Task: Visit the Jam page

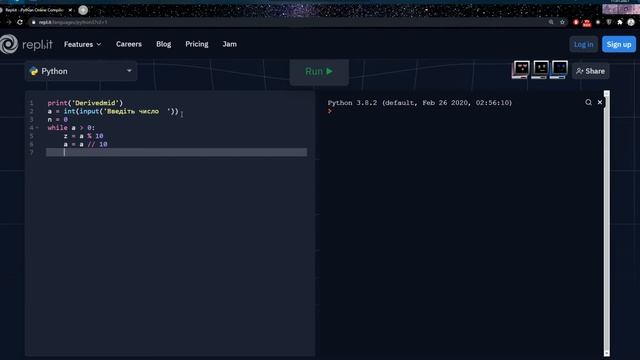Action: tap(229, 44)
